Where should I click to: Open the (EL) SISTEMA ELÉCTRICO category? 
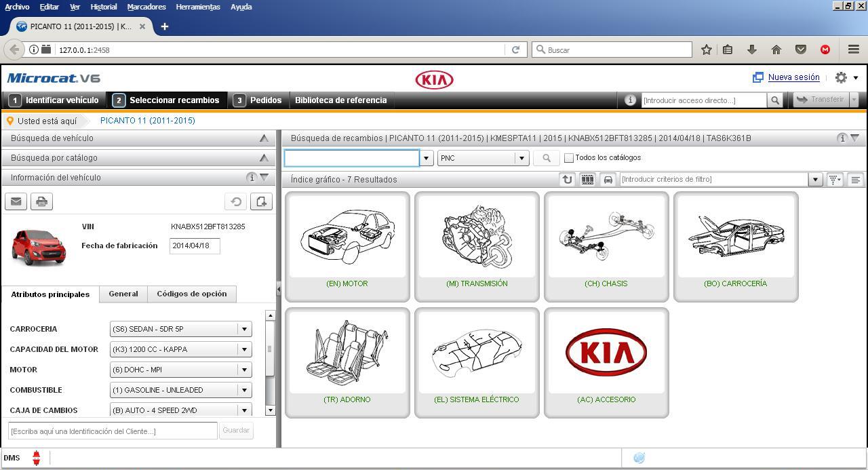pyautogui.click(x=477, y=363)
